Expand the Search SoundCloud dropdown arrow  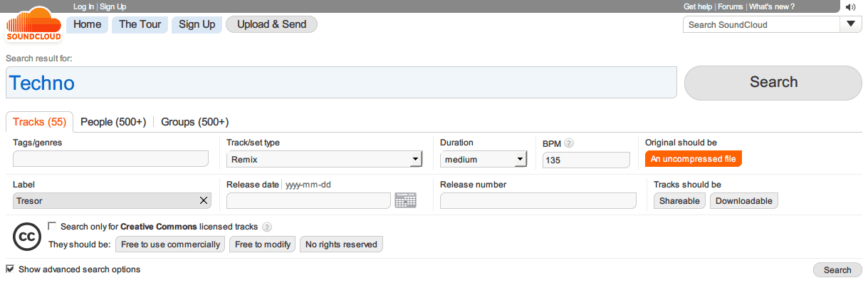click(851, 24)
